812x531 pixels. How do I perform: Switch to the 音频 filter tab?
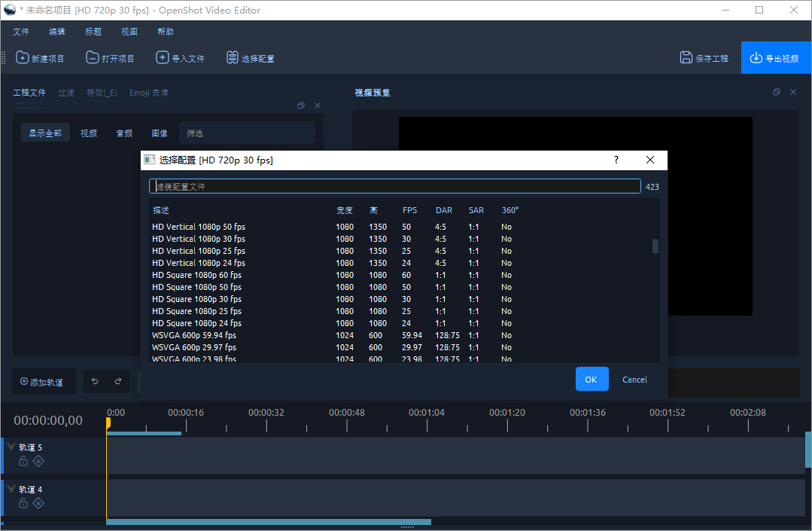pyautogui.click(x=123, y=133)
